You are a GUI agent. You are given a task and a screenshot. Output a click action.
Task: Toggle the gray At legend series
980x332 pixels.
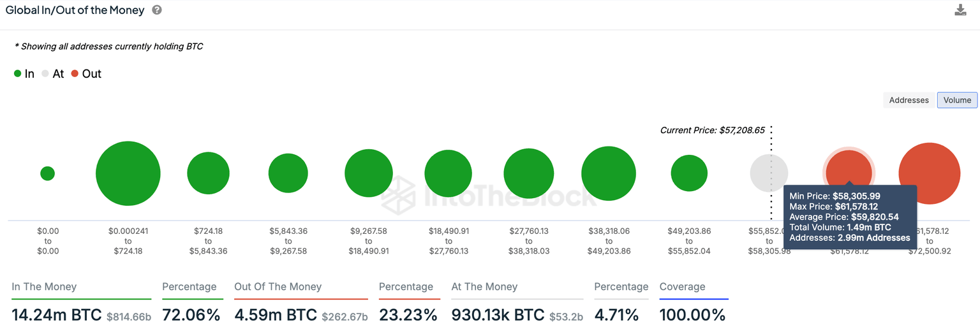pyautogui.click(x=52, y=74)
